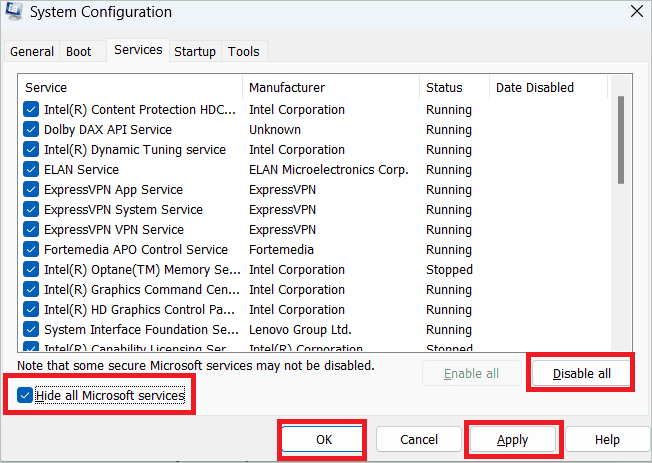The width and height of the screenshot is (652, 463).
Task: Sort by the Manufacturer column header
Action: coord(331,87)
